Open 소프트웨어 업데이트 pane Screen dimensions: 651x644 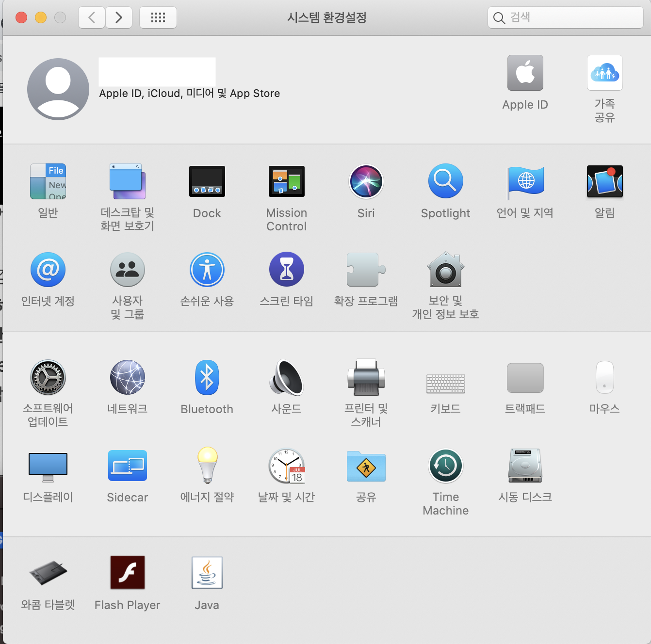48,377
